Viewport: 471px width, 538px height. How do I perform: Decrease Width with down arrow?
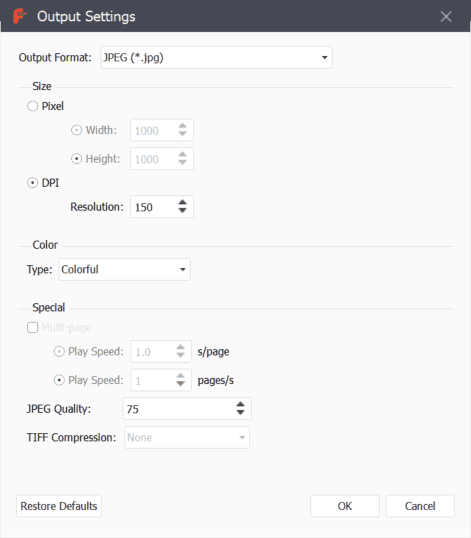pyautogui.click(x=182, y=134)
